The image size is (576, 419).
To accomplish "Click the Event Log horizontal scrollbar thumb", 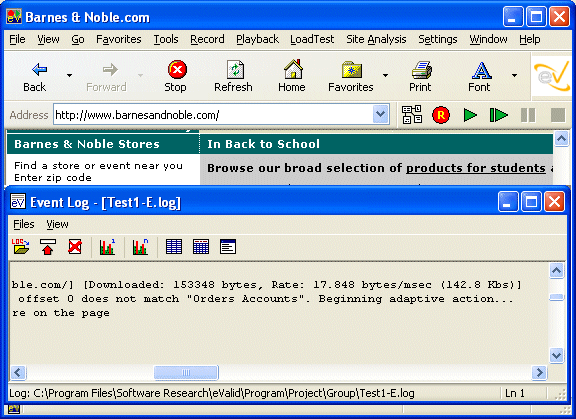I will click(186, 373).
